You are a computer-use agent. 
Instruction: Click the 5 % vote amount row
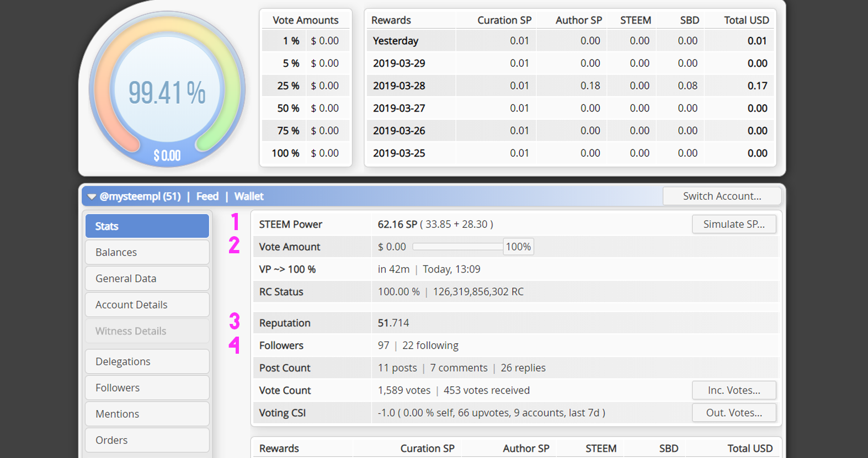(306, 63)
